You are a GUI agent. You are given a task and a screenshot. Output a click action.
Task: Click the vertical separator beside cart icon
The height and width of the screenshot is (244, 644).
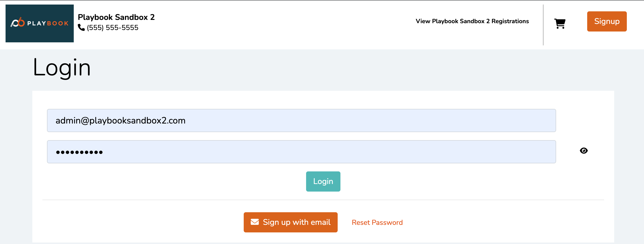click(x=543, y=25)
